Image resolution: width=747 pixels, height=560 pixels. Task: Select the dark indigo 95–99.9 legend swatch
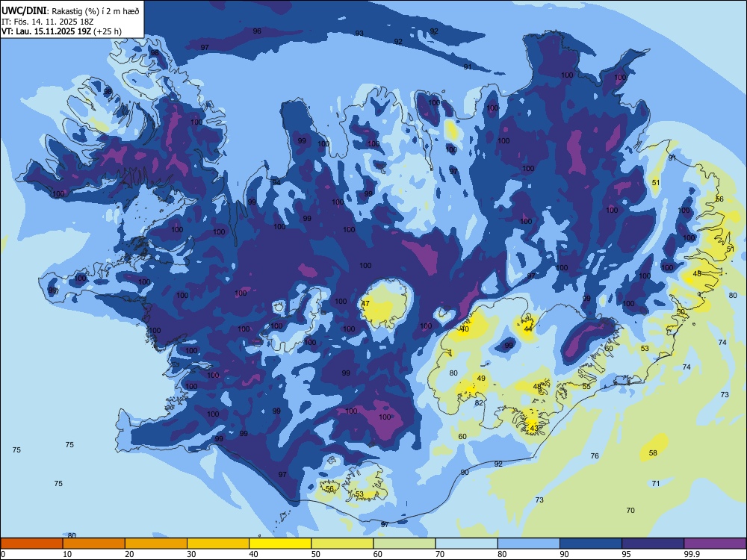pos(653,544)
